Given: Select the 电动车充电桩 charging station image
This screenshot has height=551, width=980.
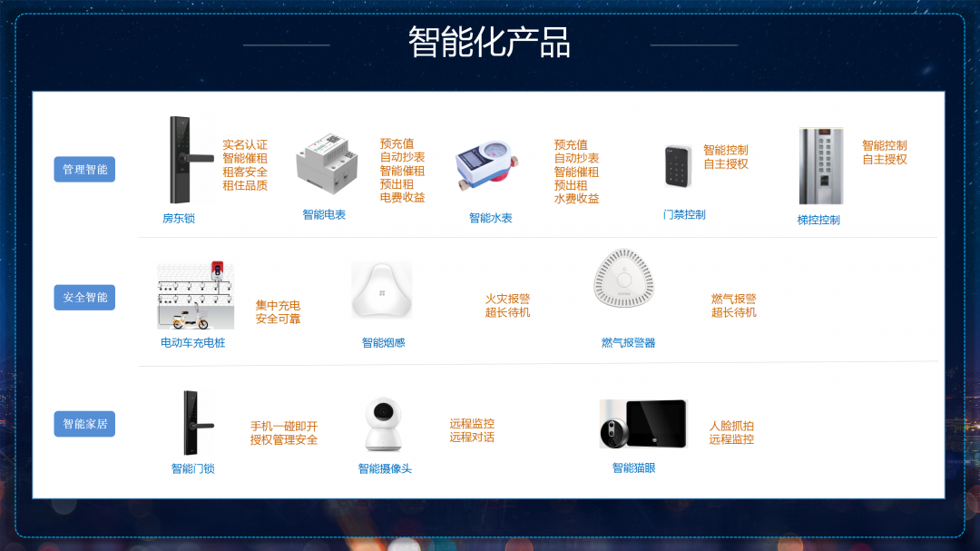Looking at the screenshot, I should coord(196,295).
